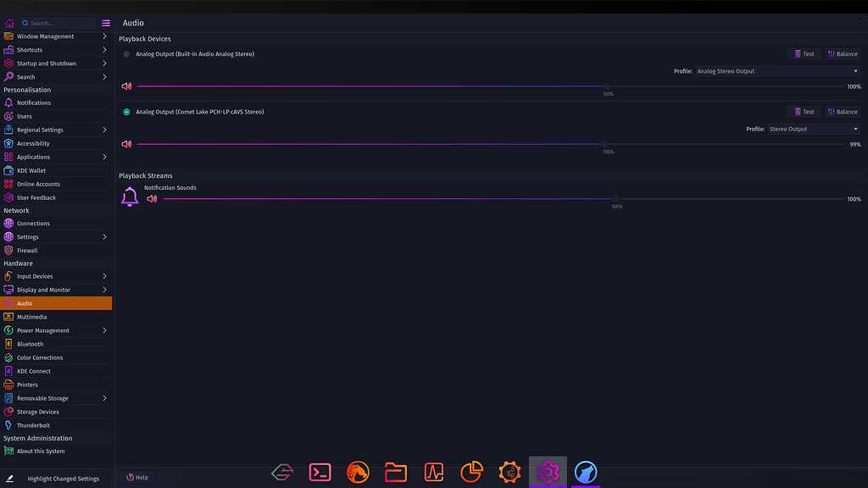The height and width of the screenshot is (488, 868).
Task: Open System Monitor from the dock
Action: click(x=433, y=472)
